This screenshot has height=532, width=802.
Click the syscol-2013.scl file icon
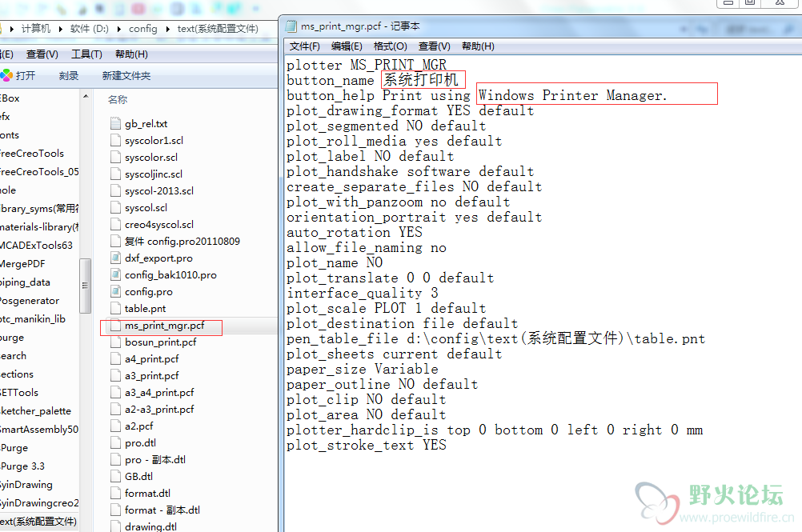115,191
